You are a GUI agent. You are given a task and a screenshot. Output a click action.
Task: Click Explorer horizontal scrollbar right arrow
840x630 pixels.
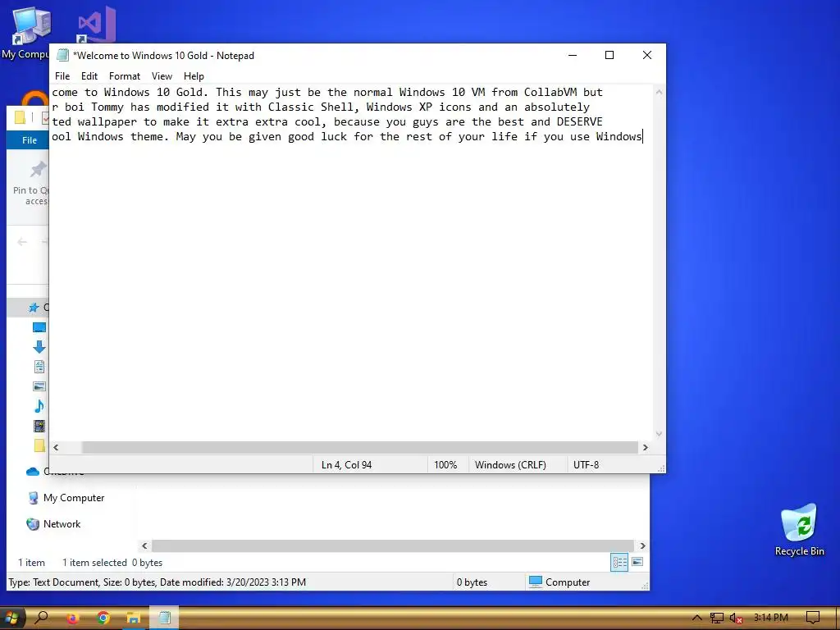(642, 546)
